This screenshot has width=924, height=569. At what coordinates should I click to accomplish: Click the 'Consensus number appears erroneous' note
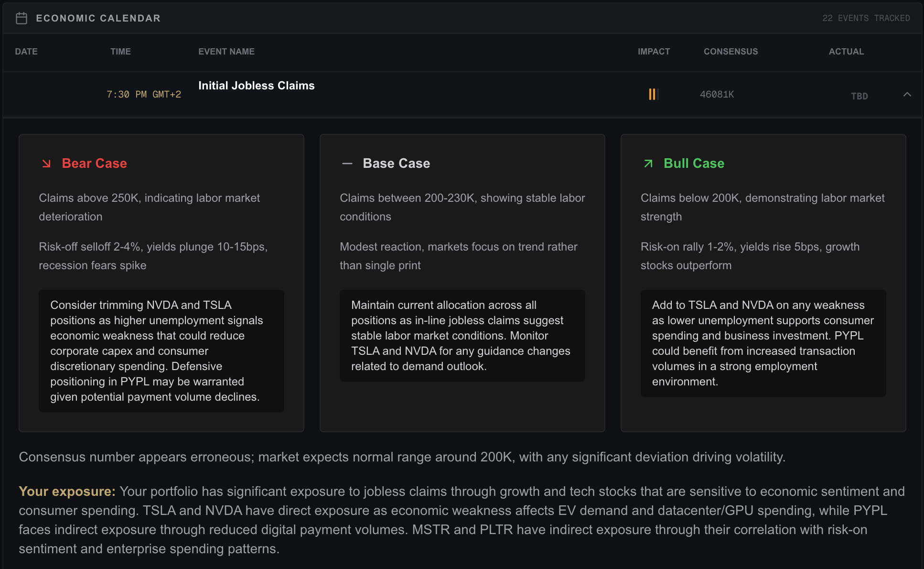click(x=402, y=457)
